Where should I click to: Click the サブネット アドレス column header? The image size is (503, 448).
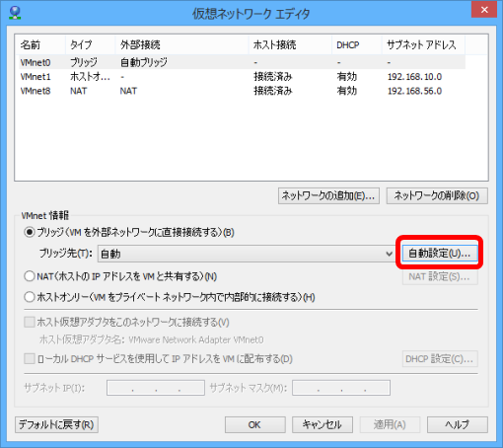[424, 44]
